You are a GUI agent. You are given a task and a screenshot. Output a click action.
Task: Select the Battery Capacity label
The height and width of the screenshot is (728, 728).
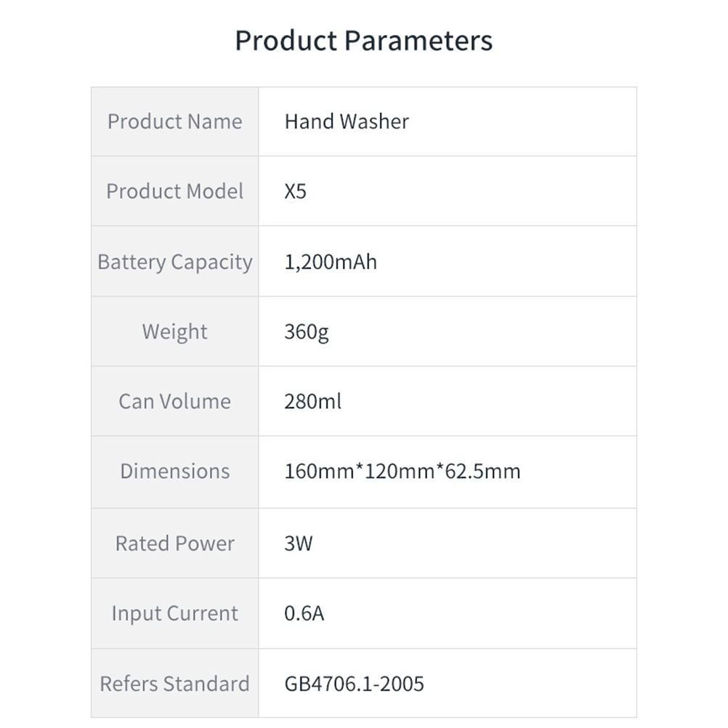coord(174,262)
